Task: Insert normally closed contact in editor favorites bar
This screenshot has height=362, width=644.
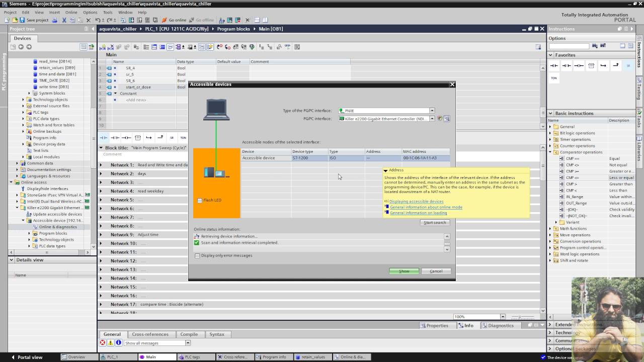Action: pyautogui.click(x=115, y=137)
